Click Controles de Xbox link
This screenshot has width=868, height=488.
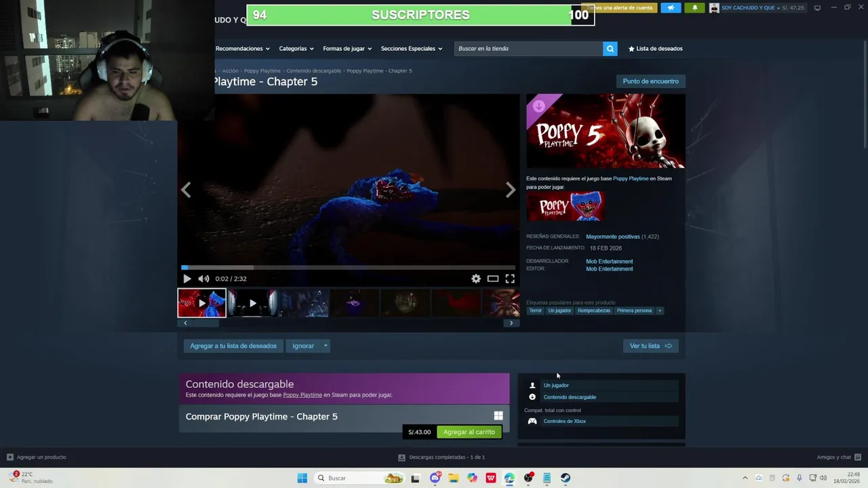(565, 422)
